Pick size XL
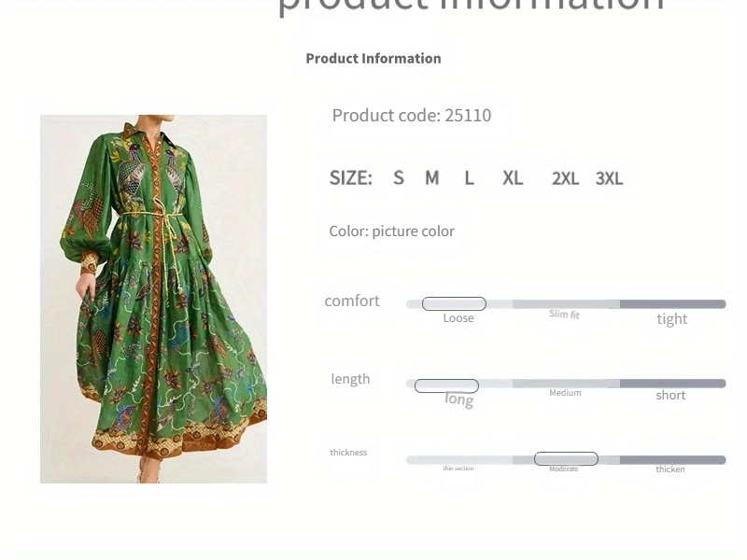Viewport: 747px width, 560px height. coord(513,178)
